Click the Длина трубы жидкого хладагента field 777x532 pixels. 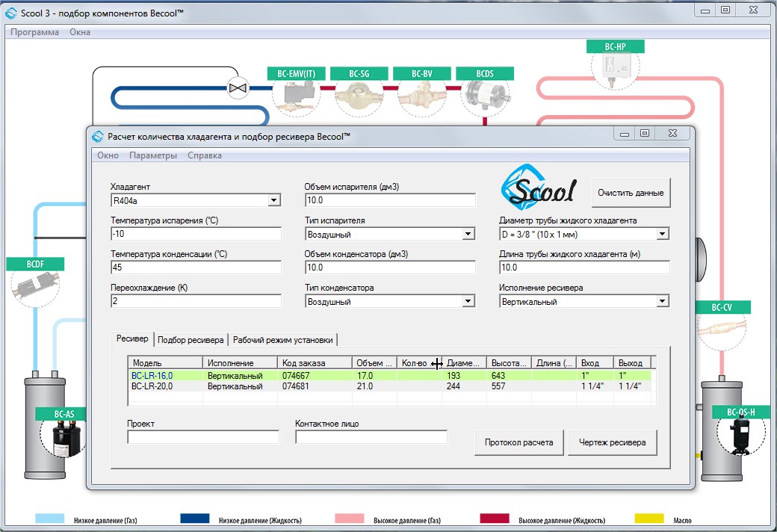point(584,267)
